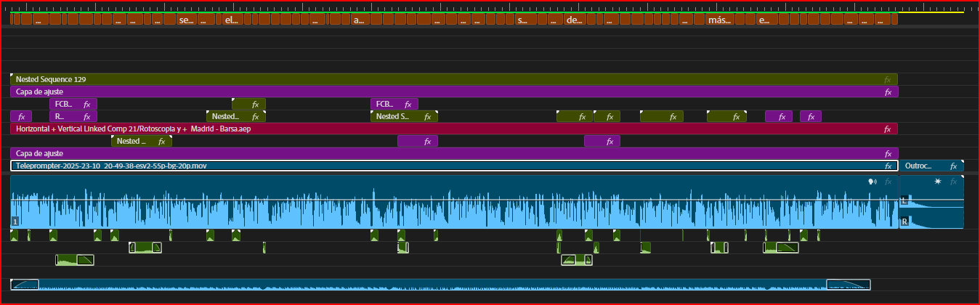
Task: Select Capa de ajuste clip directly above Teleprompter clip
Action: click(454, 153)
